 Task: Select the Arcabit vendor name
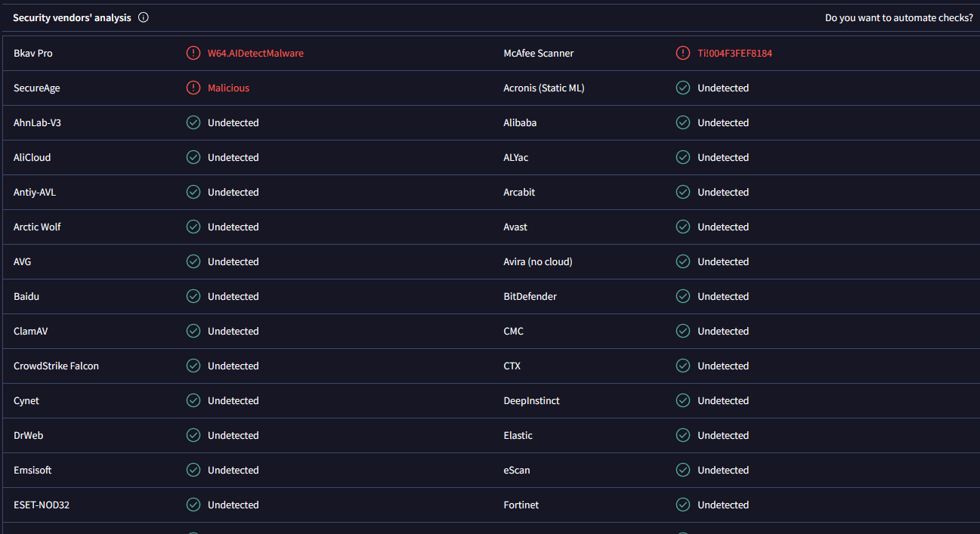pos(520,192)
